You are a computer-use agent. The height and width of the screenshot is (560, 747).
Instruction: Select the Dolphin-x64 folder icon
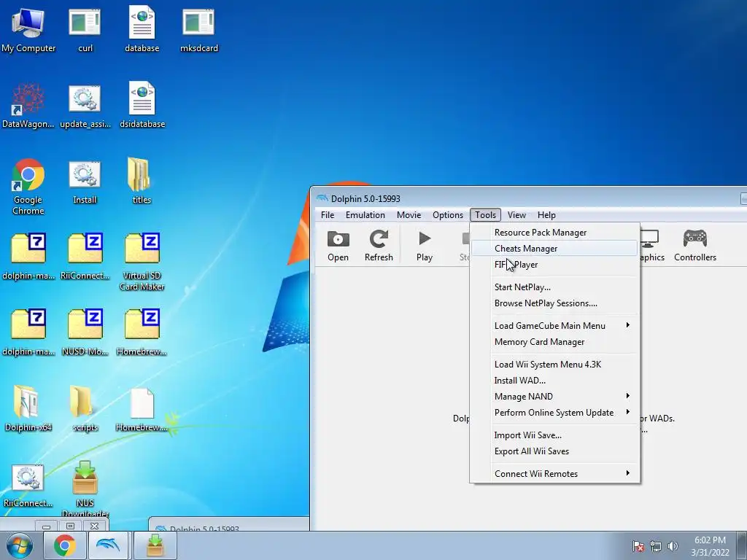(x=28, y=408)
